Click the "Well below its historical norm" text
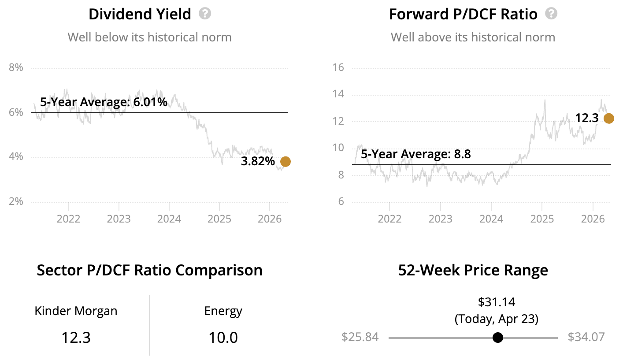Screen dimensions: 623x364 [149, 37]
